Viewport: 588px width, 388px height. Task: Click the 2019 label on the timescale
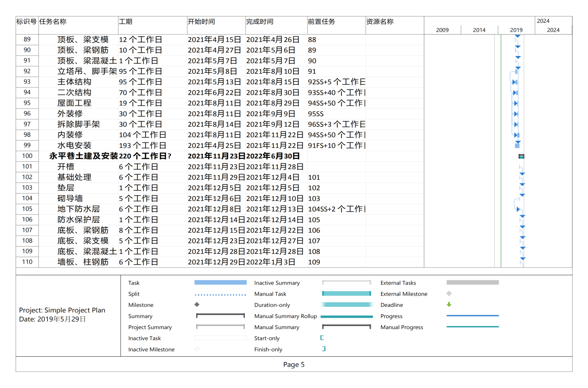[x=516, y=30]
